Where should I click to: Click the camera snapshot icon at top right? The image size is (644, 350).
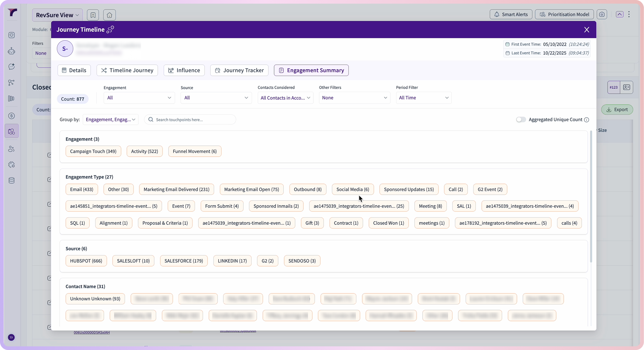point(602,14)
